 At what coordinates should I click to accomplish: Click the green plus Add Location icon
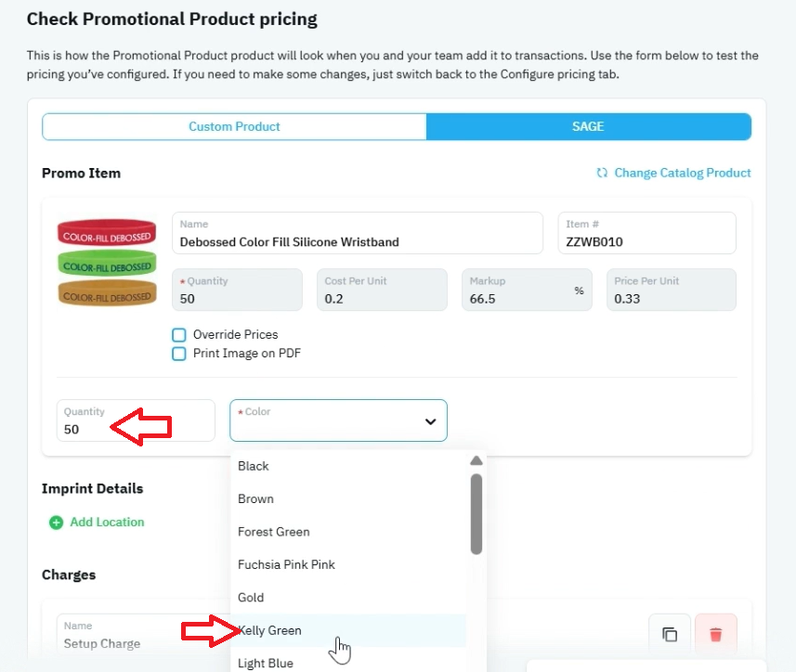tap(56, 523)
